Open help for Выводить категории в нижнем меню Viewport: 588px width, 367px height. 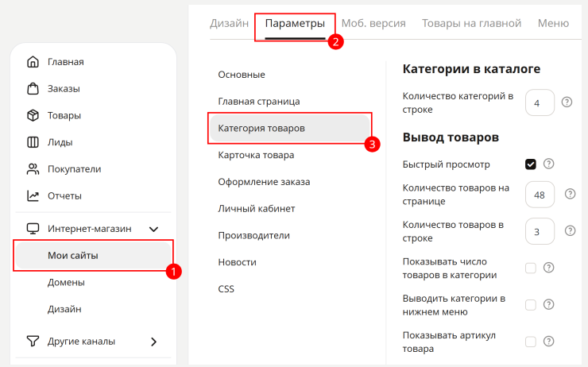click(x=548, y=304)
